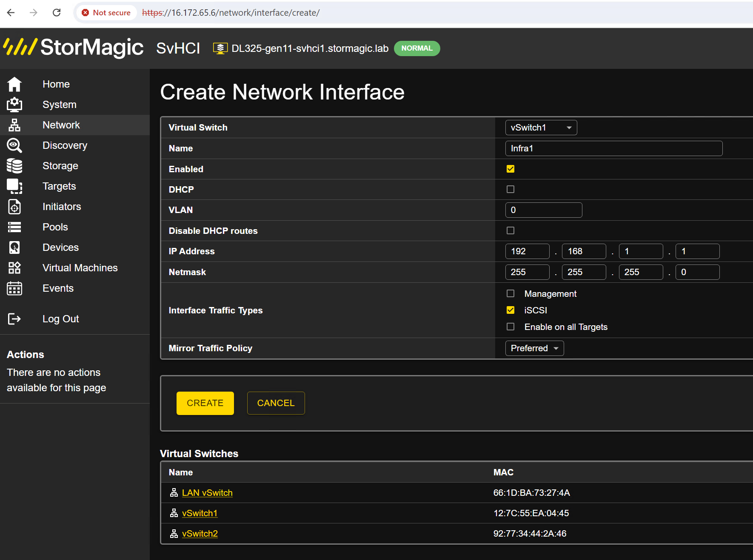This screenshot has height=560, width=753.
Task: Click the Netmask first octet field
Action: click(x=528, y=272)
